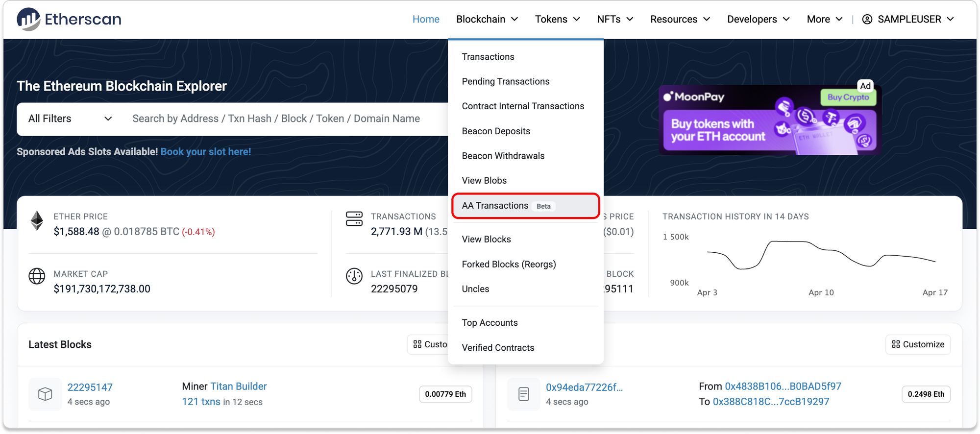980x434 pixels.
Task: Expand the All Filters dropdown
Action: pyautogui.click(x=70, y=119)
